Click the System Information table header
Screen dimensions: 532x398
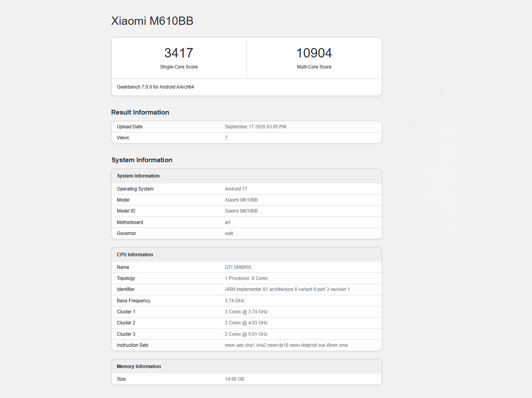(x=138, y=176)
